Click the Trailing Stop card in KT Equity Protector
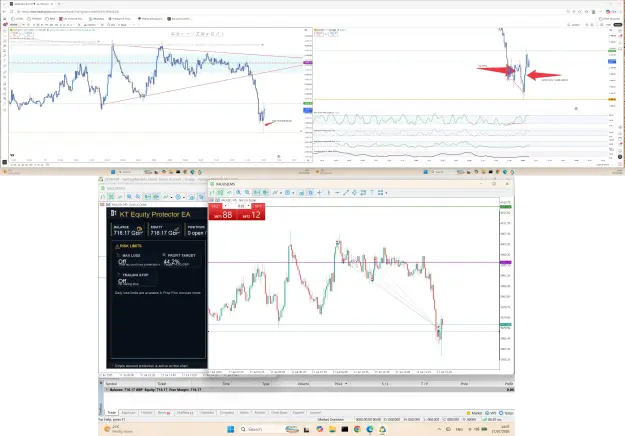Image resolution: width=625 pixels, height=436 pixels. tap(136, 279)
